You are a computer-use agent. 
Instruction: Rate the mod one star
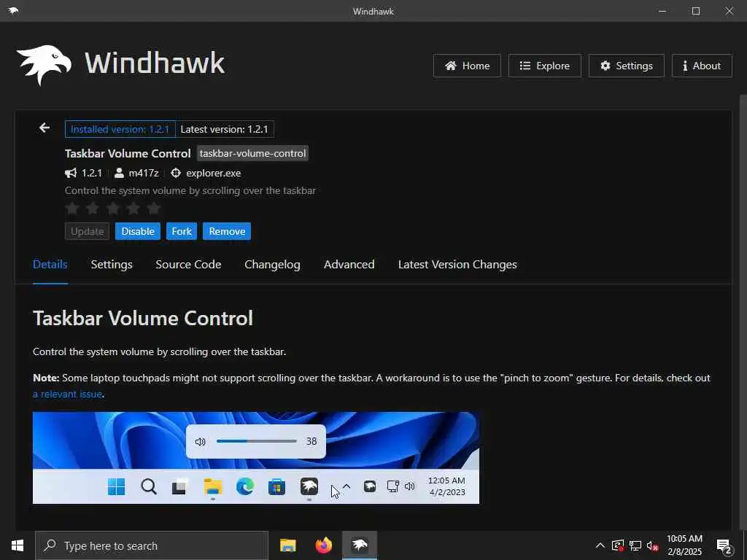(x=72, y=208)
